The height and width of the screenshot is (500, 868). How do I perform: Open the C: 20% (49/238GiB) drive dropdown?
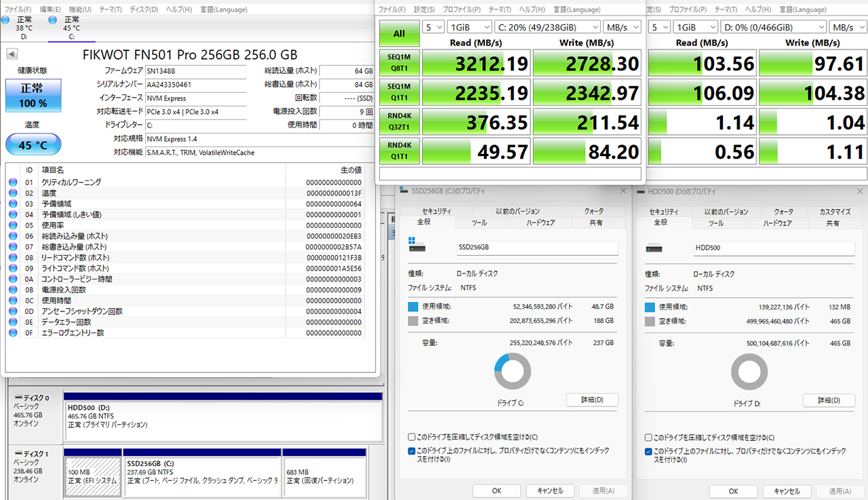[548, 27]
